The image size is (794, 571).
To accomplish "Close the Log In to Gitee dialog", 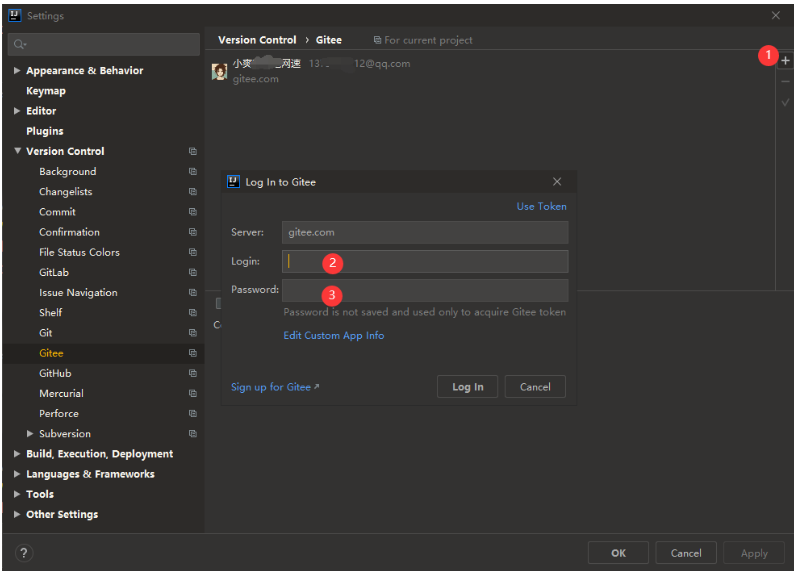I will [557, 182].
